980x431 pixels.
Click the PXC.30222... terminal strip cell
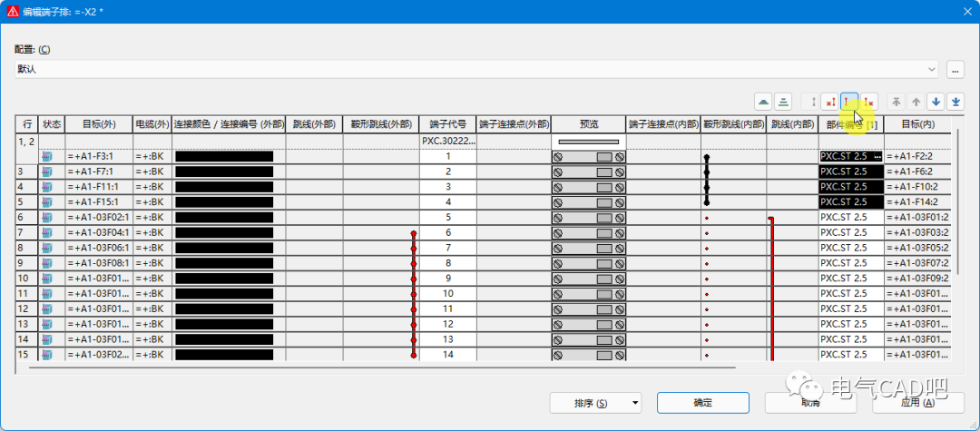[x=448, y=142]
